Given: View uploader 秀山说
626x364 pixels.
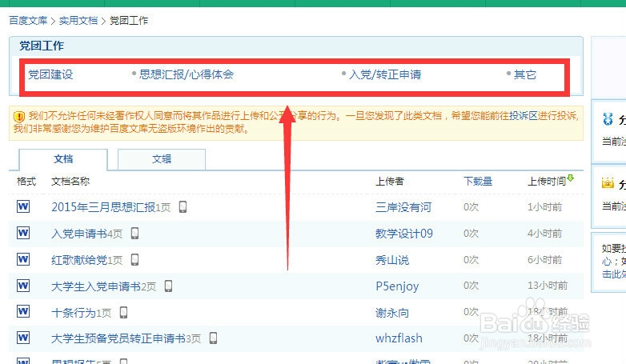Looking at the screenshot, I should click(392, 260).
